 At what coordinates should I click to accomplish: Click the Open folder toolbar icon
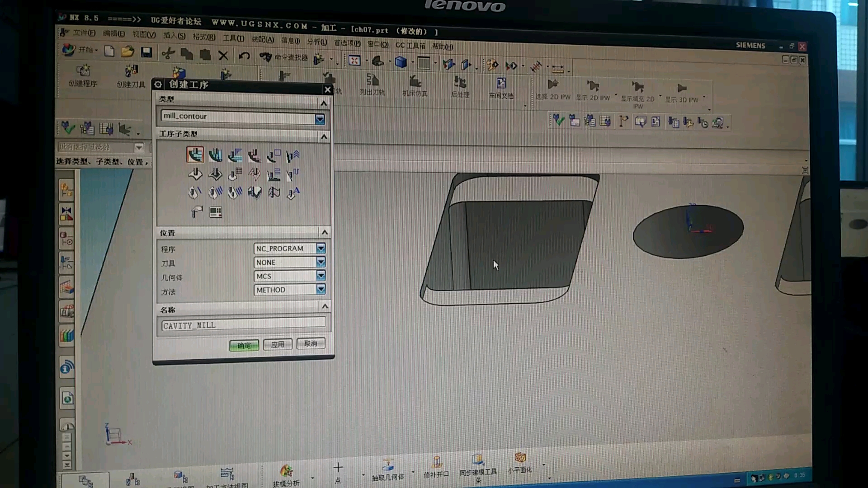click(127, 52)
